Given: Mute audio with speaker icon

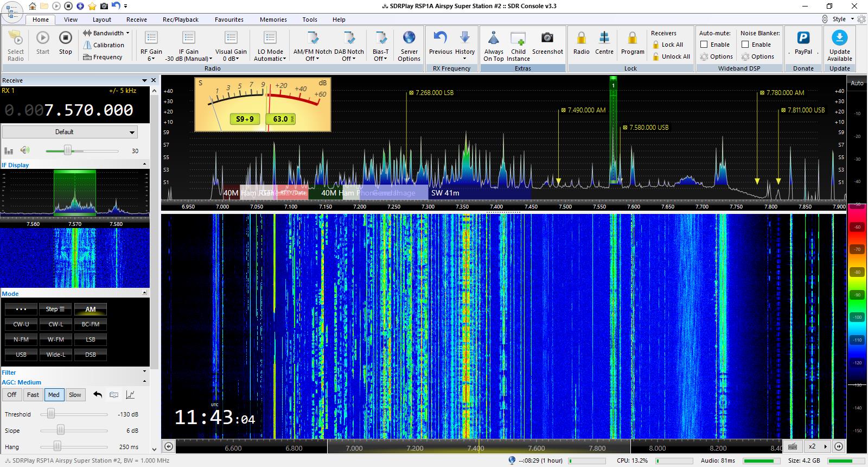Looking at the screenshot, I should [x=25, y=150].
